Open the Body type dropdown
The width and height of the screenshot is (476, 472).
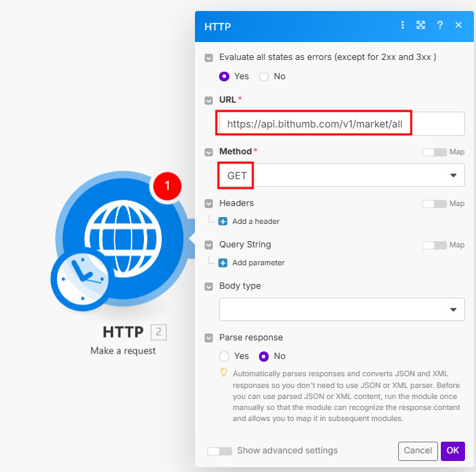coord(342,309)
